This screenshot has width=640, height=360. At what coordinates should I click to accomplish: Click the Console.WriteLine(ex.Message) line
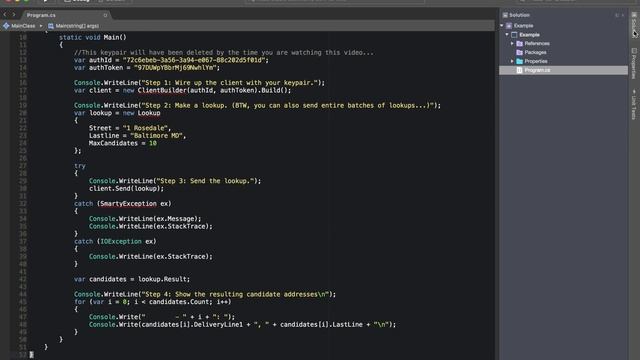(x=145, y=218)
